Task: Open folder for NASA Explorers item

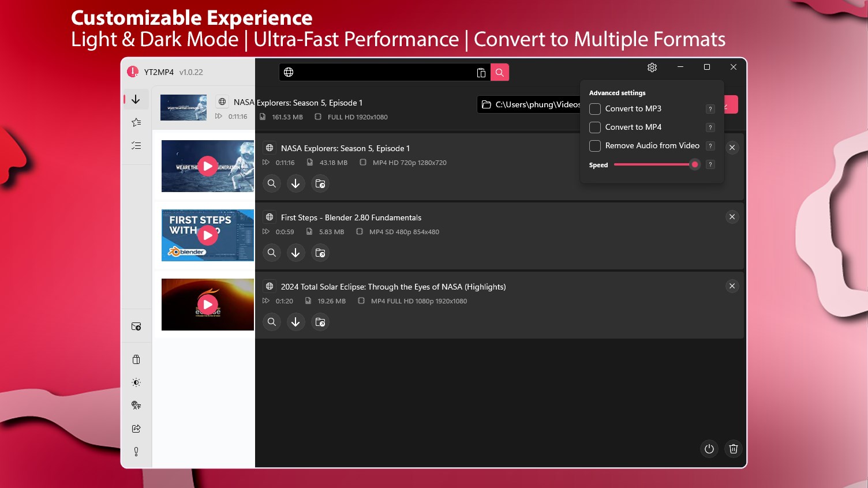Action: [x=320, y=183]
